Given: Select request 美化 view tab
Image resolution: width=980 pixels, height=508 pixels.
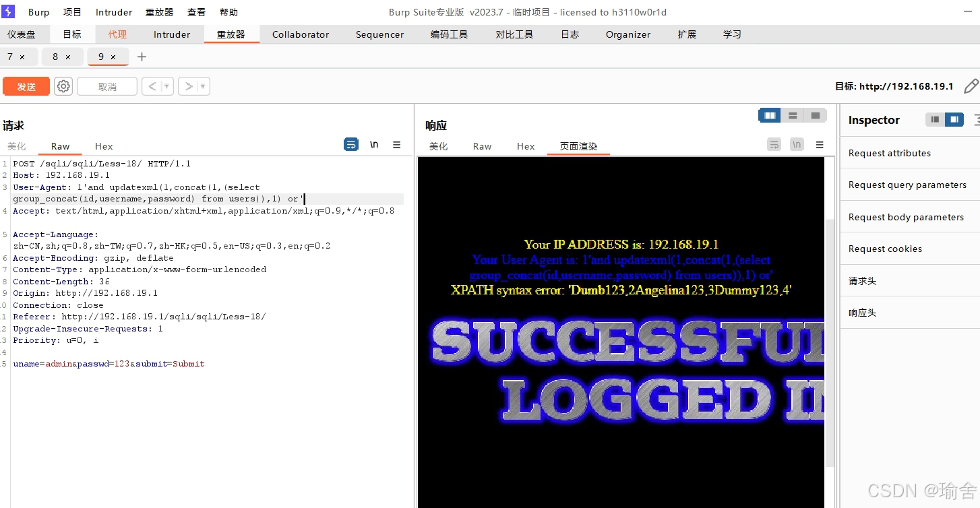Looking at the screenshot, I should (17, 146).
